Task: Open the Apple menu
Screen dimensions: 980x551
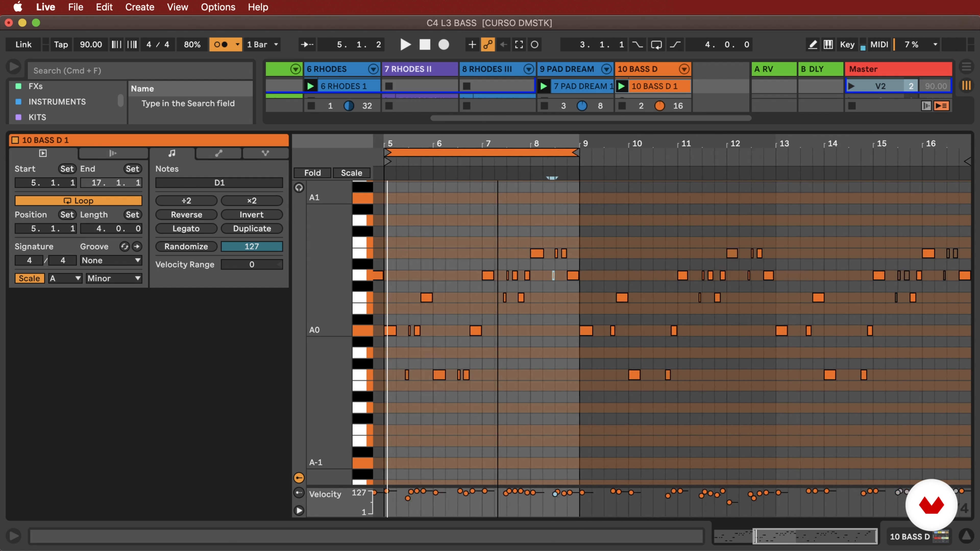Action: (x=18, y=7)
